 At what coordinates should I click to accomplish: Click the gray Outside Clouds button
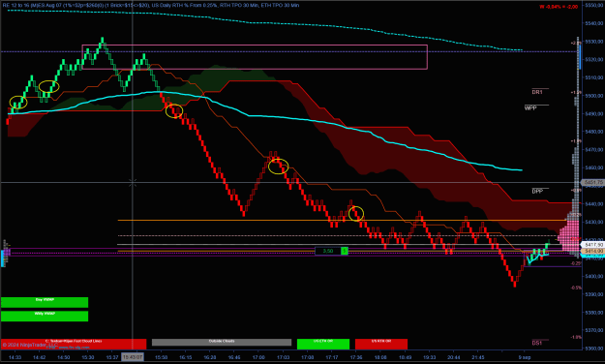point(222,343)
